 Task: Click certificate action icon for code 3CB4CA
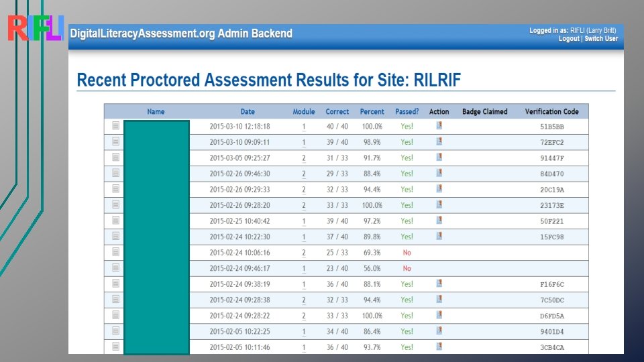coord(439,347)
